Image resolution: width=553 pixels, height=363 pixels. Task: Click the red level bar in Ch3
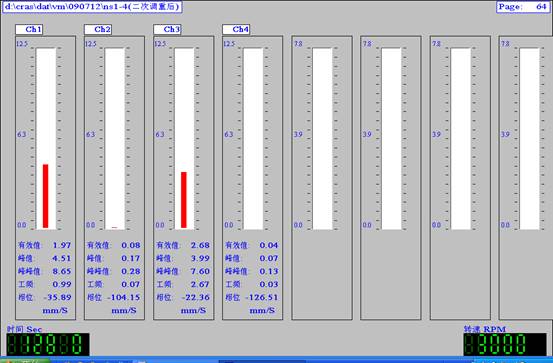184,200
